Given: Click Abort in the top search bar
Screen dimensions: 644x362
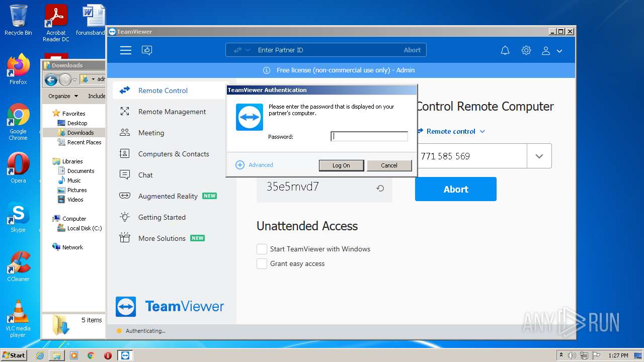Looking at the screenshot, I should pos(412,50).
